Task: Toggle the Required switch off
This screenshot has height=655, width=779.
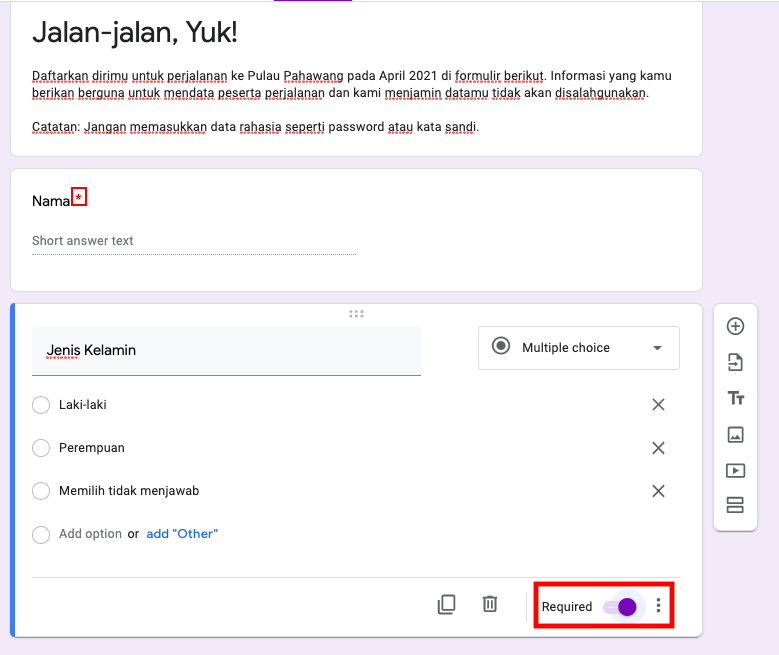Action: click(x=620, y=607)
